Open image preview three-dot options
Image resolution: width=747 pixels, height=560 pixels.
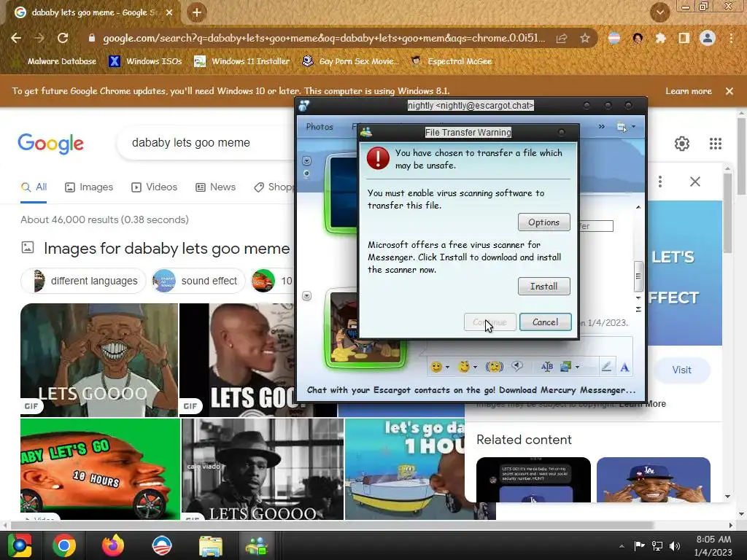pos(659,182)
